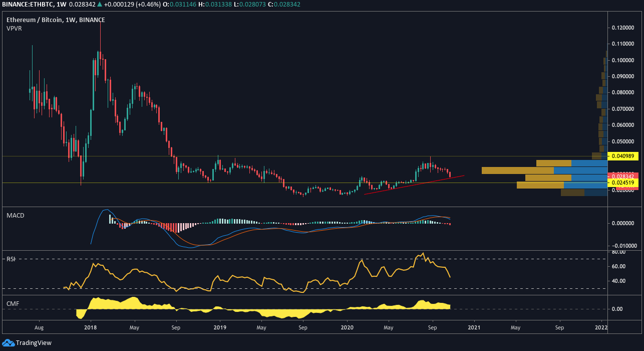Click the TradingView logo

tap(27, 343)
